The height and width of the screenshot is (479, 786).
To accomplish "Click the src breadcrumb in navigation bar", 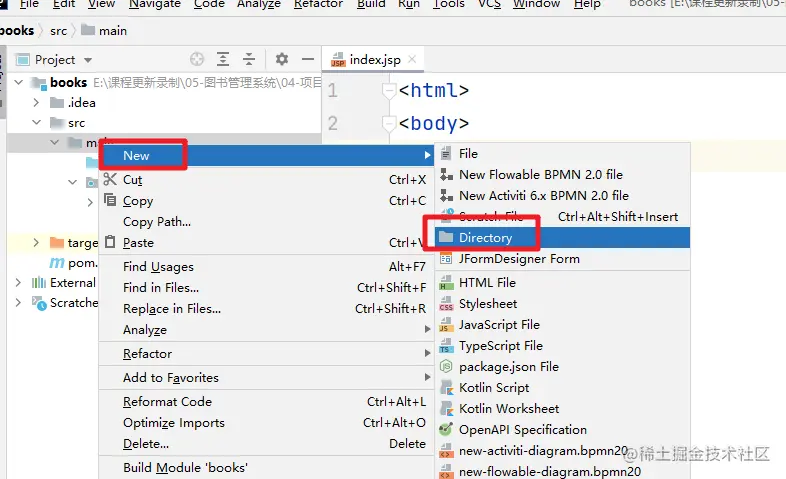I will pos(59,31).
